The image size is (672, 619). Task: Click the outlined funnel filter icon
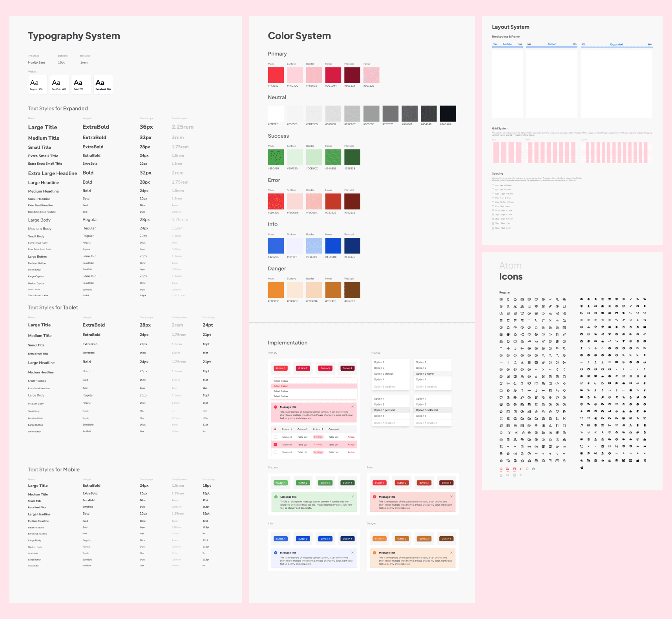tap(543, 341)
